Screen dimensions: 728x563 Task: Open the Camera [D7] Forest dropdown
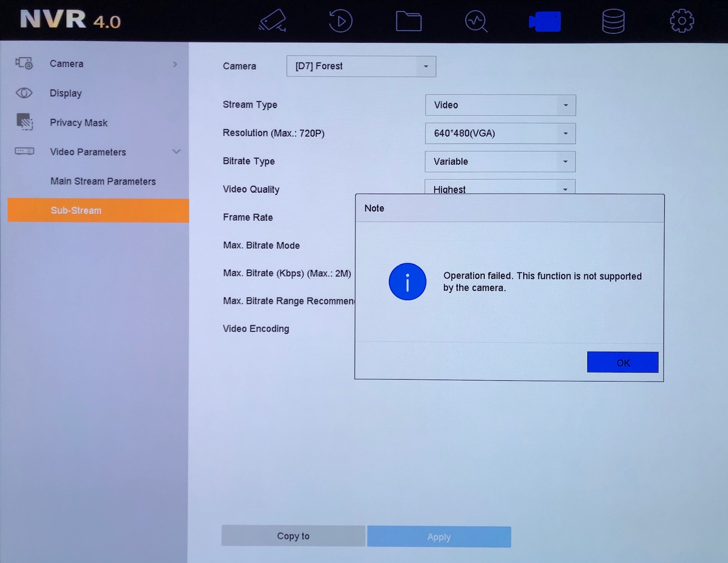pos(361,66)
